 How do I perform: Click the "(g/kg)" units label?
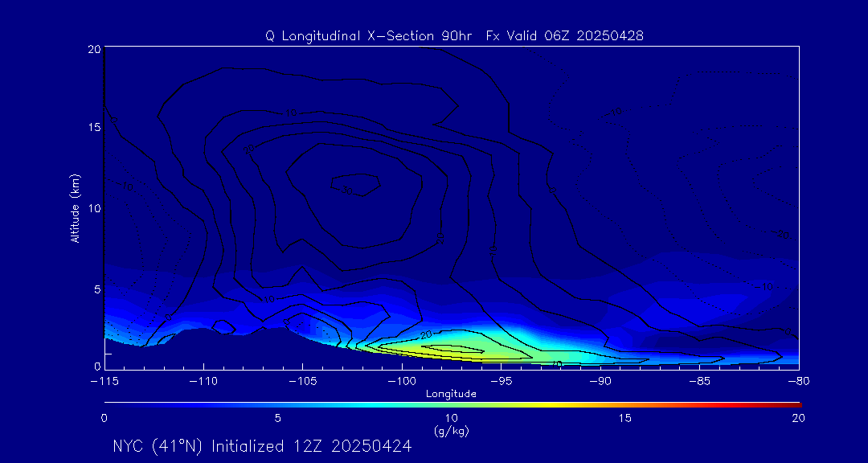[x=451, y=432]
